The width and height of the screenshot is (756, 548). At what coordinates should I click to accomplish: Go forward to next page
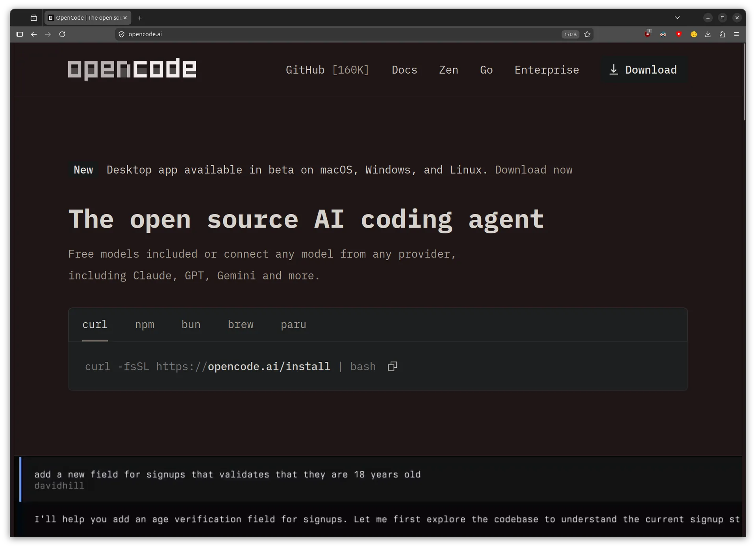48,34
